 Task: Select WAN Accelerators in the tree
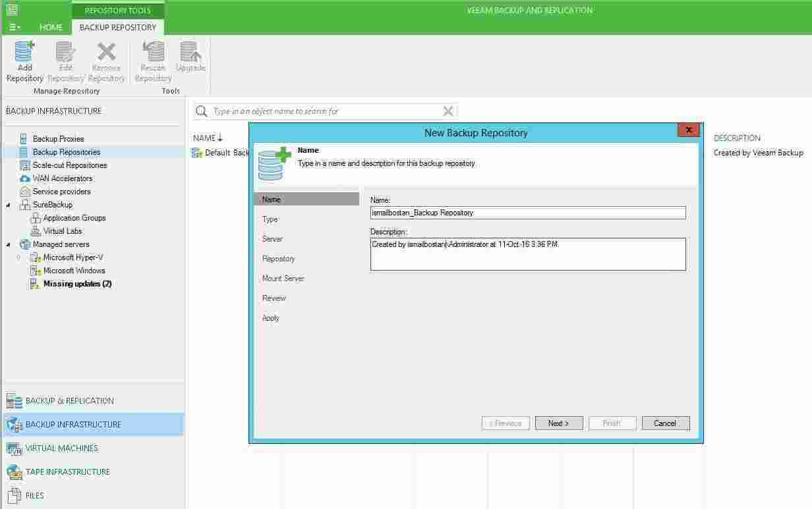[x=62, y=178]
